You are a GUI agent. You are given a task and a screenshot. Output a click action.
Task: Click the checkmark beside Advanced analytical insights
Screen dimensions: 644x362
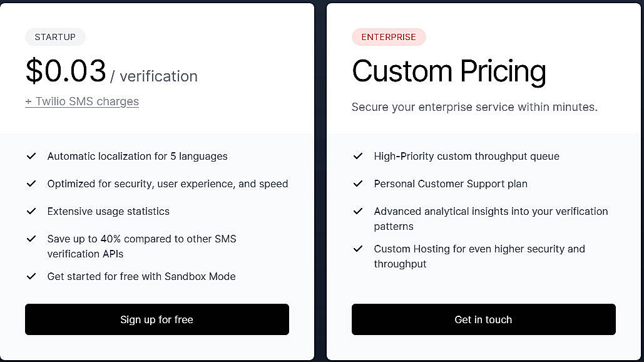pyautogui.click(x=358, y=211)
